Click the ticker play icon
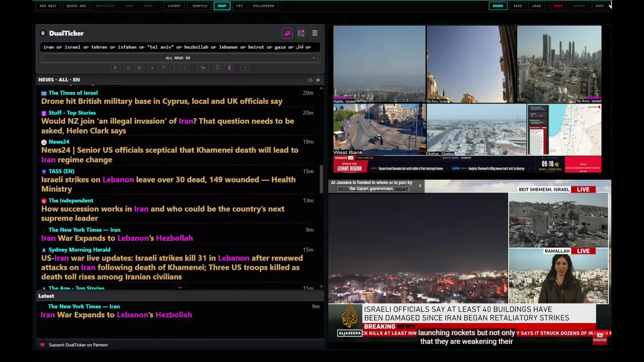This screenshot has height=362, width=644. pyautogui.click(x=152, y=67)
